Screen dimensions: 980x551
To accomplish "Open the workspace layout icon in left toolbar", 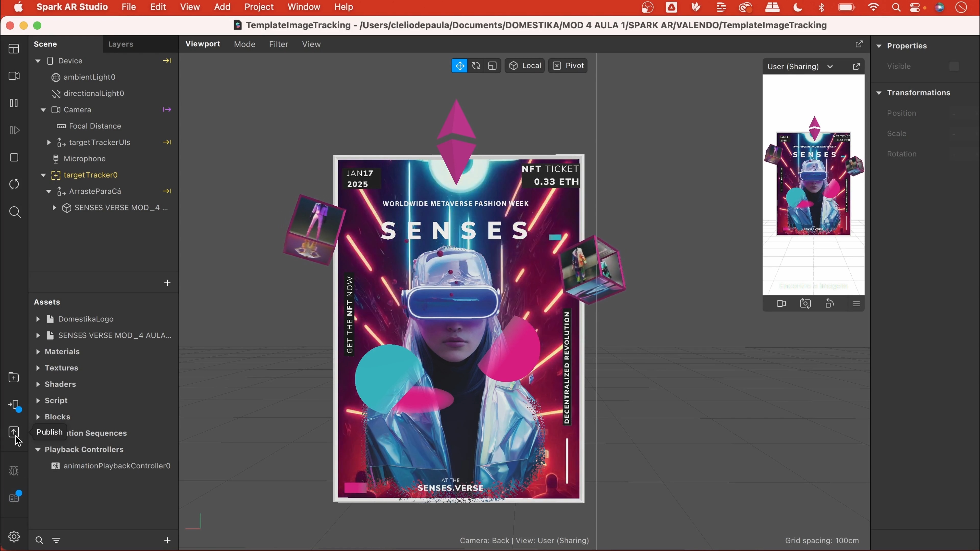I will [x=14, y=49].
